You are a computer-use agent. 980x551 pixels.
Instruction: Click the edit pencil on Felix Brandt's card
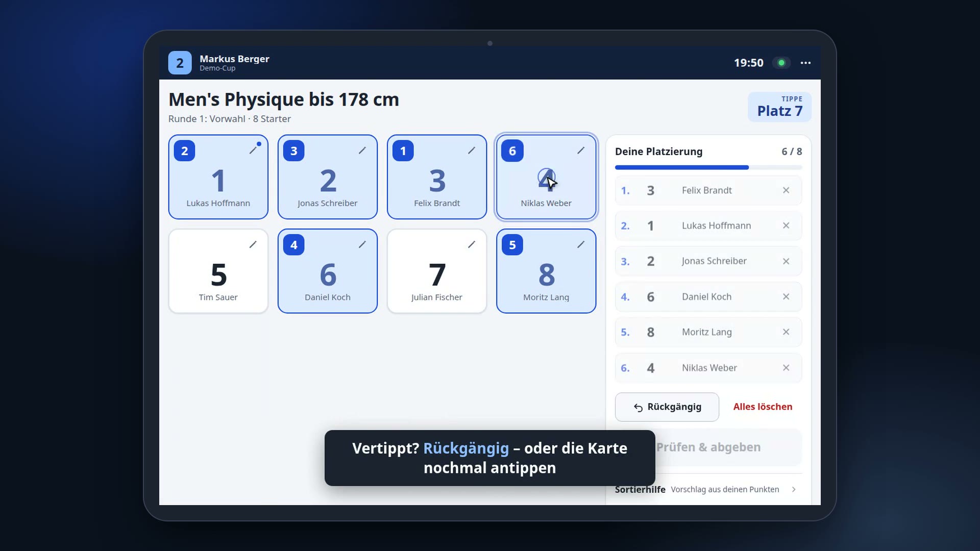click(472, 151)
